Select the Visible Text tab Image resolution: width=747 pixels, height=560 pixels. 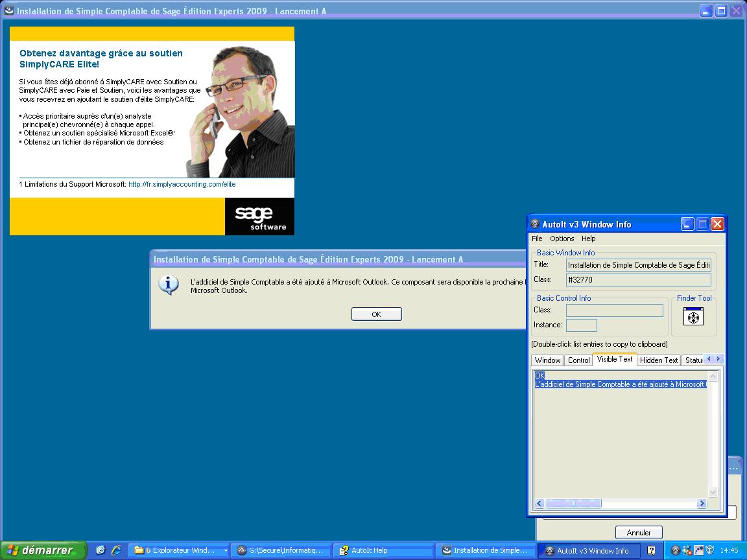615,359
